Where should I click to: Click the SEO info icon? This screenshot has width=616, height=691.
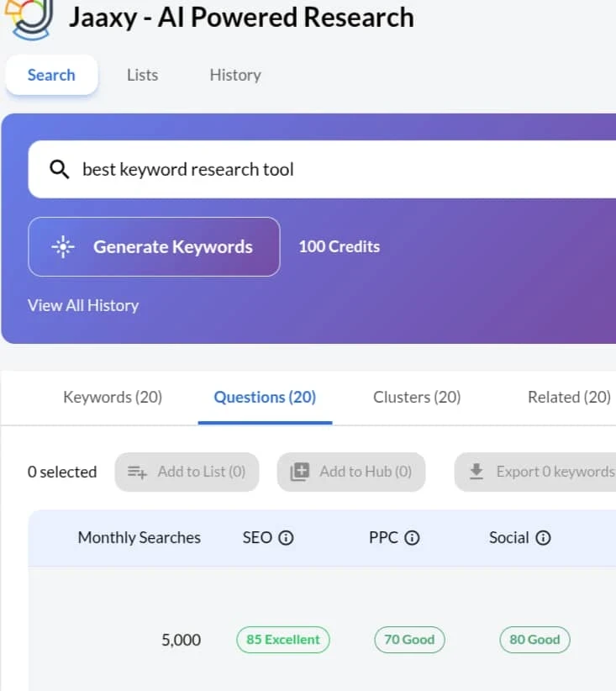(286, 538)
